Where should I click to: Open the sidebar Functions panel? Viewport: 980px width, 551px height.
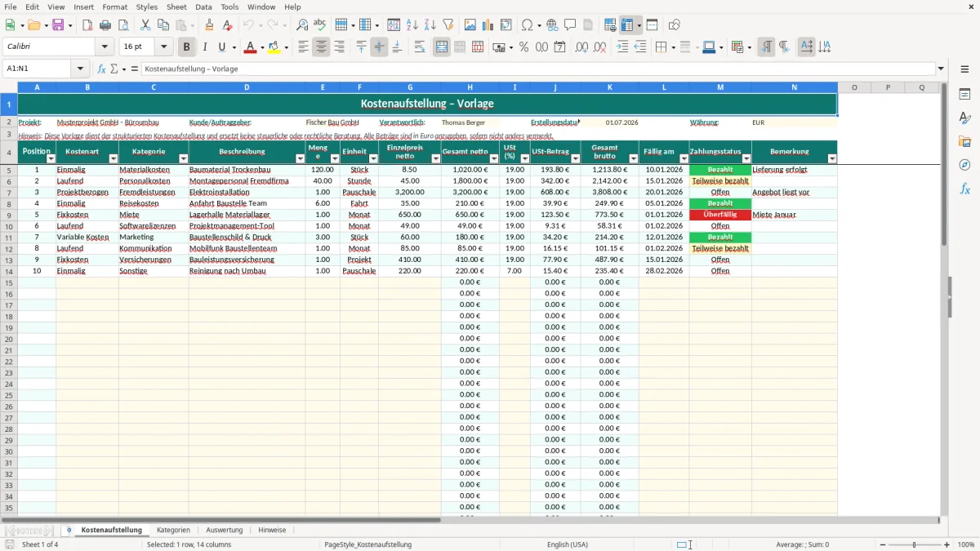pos(964,189)
